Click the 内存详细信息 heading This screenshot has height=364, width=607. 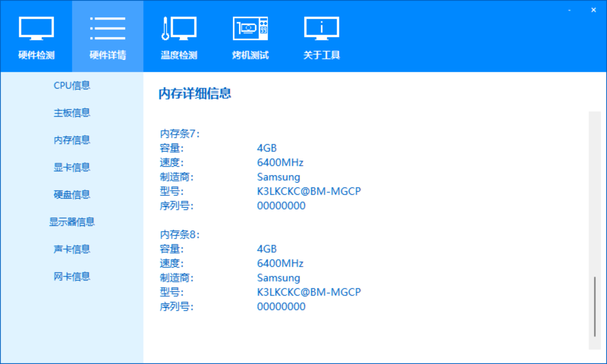[x=195, y=94]
